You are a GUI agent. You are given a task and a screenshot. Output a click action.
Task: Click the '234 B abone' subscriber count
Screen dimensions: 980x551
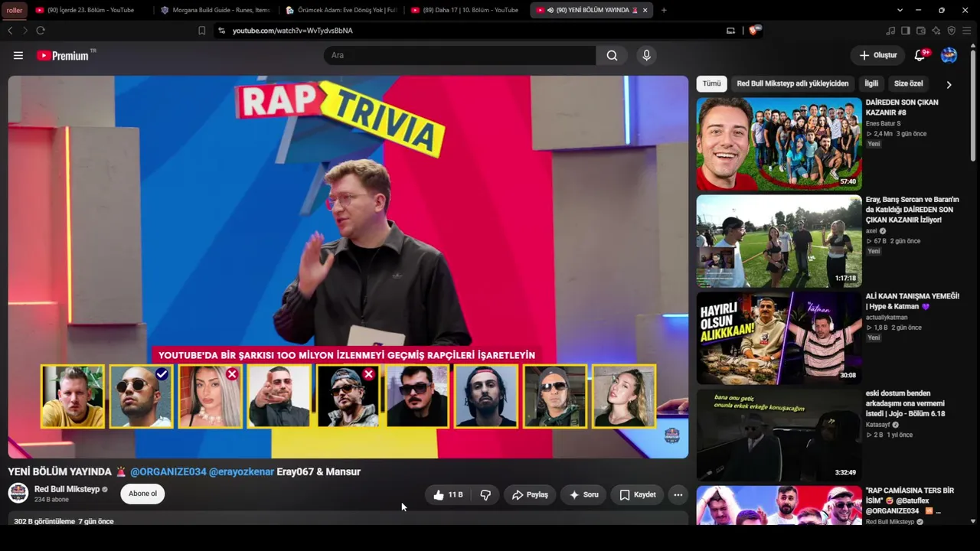point(51,500)
